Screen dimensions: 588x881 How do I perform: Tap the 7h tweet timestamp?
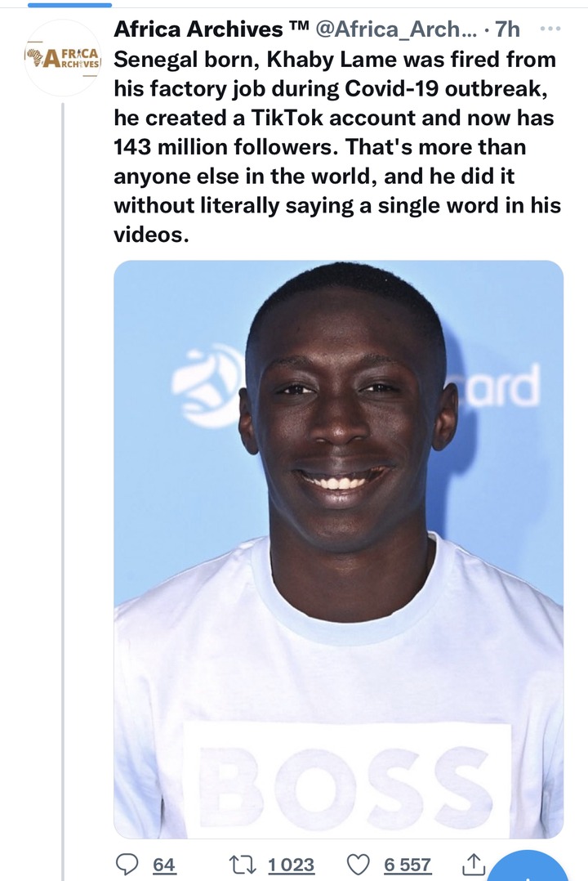click(506, 29)
